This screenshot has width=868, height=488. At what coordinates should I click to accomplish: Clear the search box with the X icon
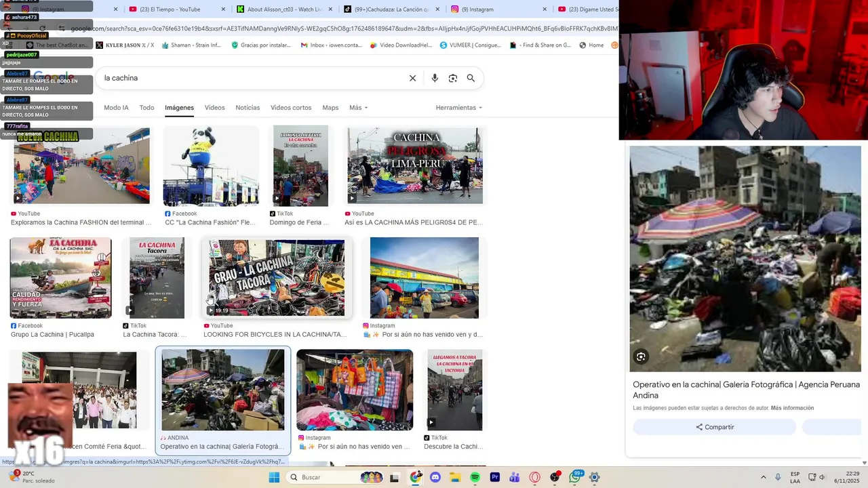click(412, 78)
